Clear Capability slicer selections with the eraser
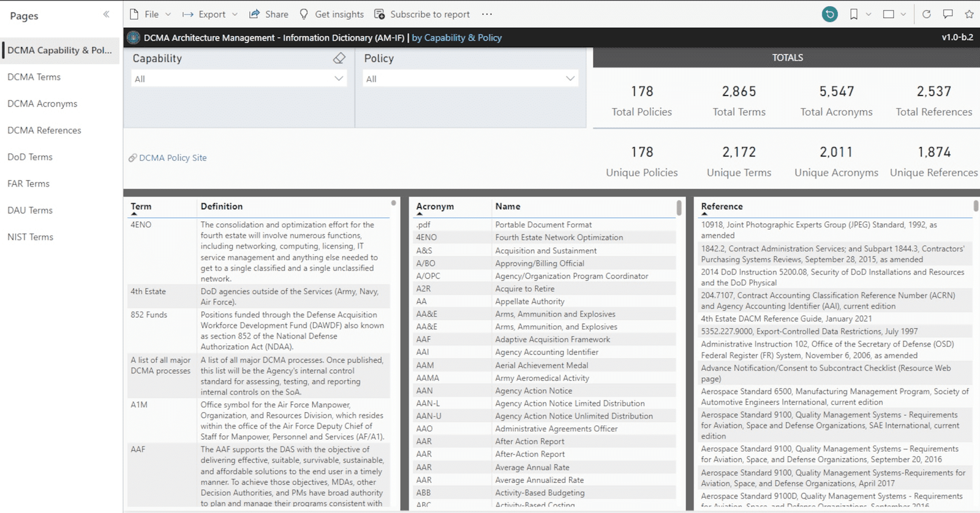Screen dimensions: 980x513 coord(339,58)
